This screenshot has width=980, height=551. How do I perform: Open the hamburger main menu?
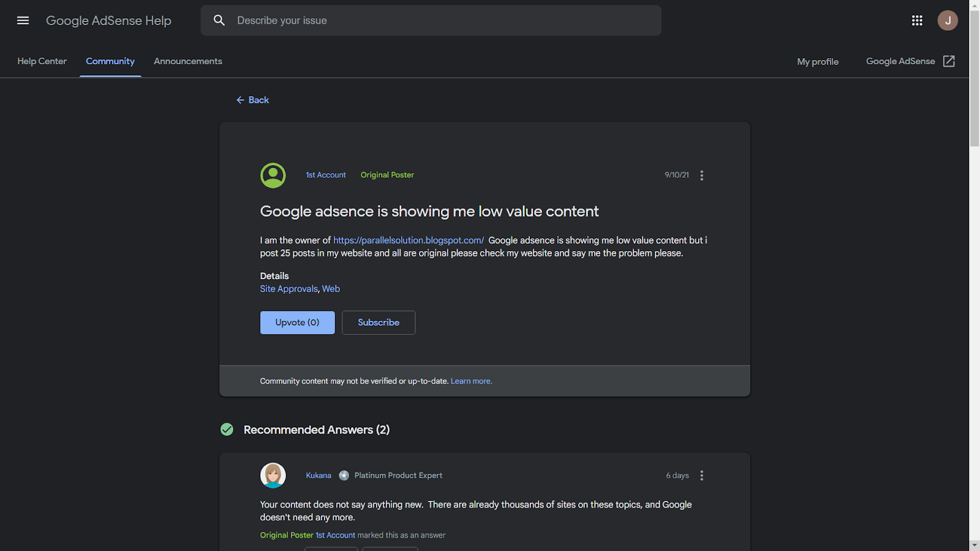[23, 20]
